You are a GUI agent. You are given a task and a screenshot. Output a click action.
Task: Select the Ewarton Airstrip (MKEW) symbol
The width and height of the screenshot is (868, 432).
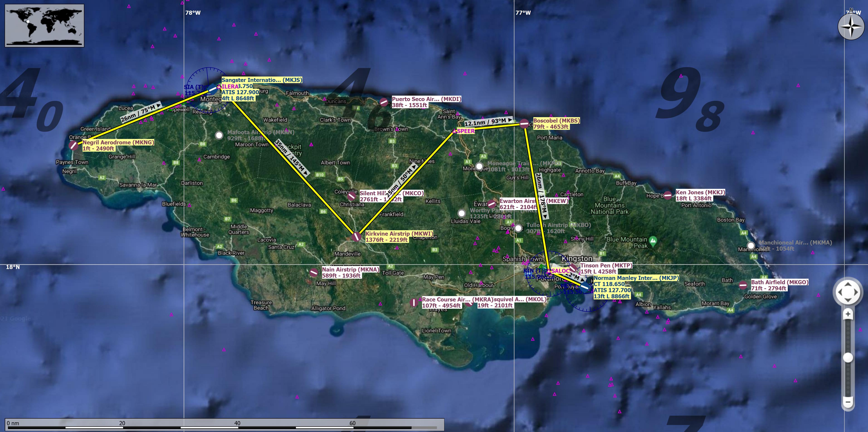492,204
